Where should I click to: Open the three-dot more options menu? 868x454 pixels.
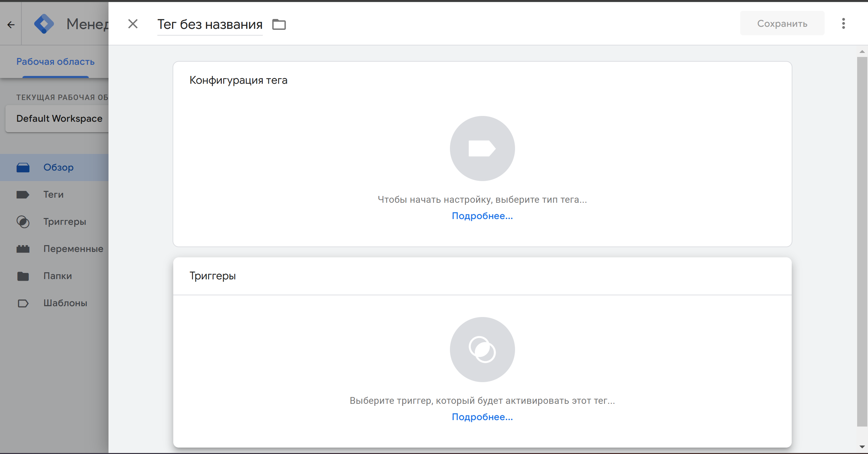[x=844, y=23]
